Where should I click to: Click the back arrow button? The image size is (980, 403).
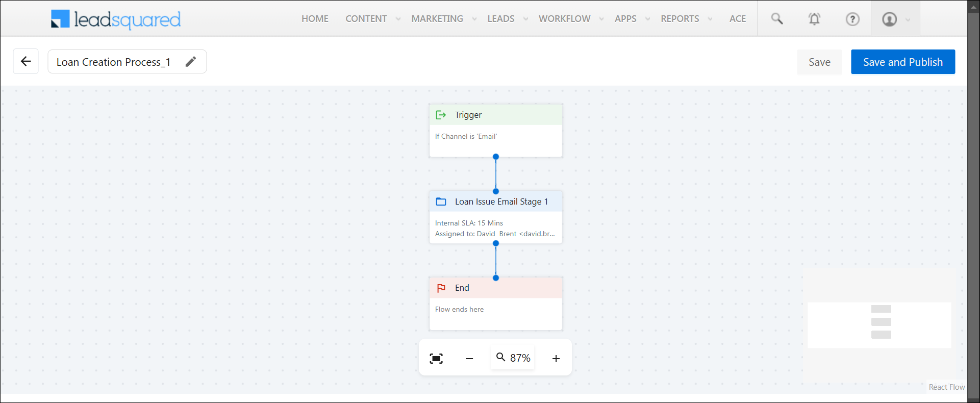26,62
